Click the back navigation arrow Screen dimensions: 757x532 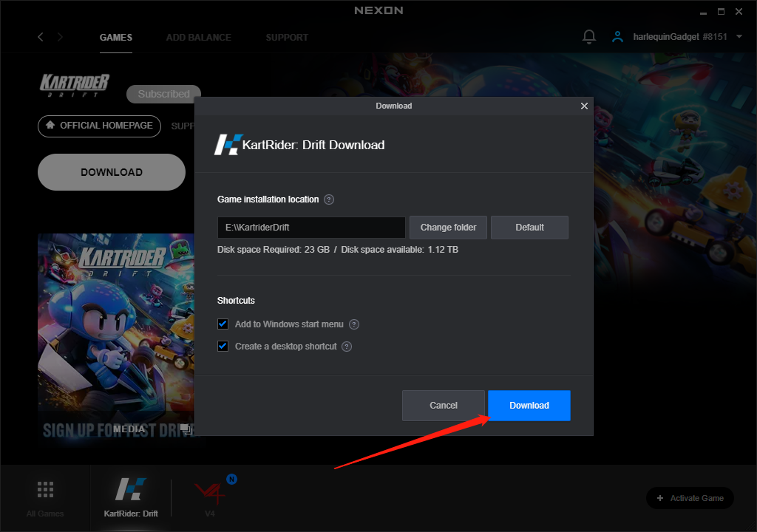41,37
